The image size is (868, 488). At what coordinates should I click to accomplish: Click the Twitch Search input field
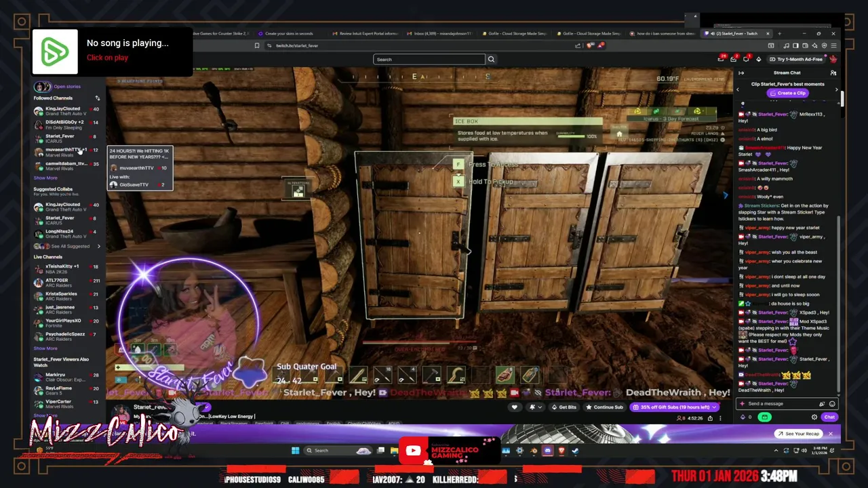(429, 59)
